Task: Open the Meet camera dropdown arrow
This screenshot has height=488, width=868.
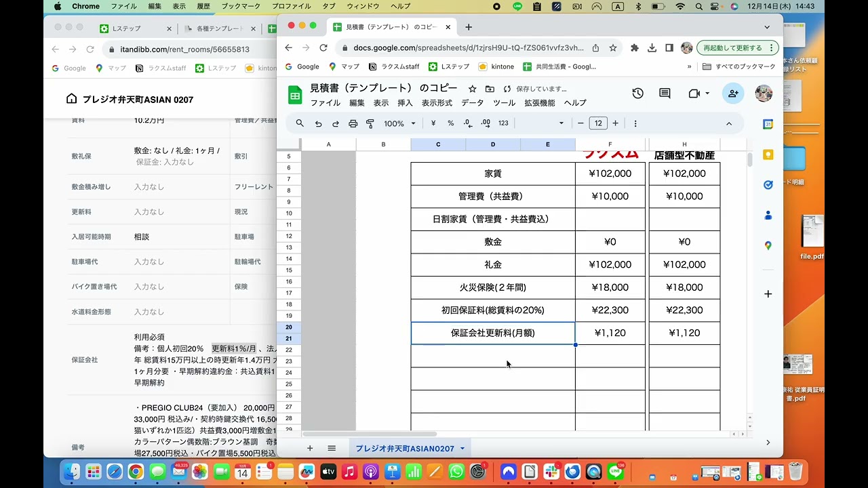Action: [x=707, y=94]
